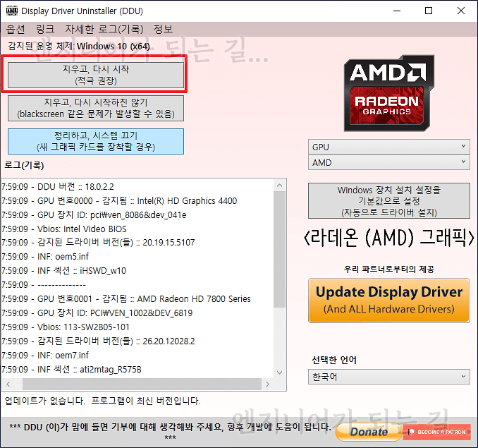This screenshot has width=478, height=448.
Task: Select log line '26.20.12028.2'
Action: 98,341
